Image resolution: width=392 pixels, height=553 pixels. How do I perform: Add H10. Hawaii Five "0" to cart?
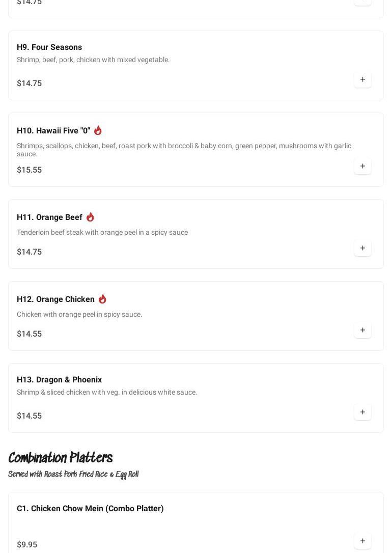362,167
